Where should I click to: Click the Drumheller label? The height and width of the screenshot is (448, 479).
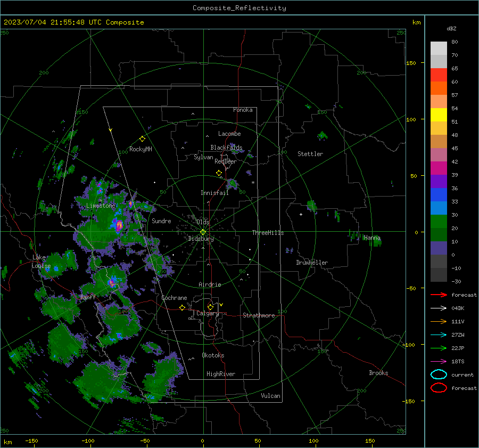312,263
